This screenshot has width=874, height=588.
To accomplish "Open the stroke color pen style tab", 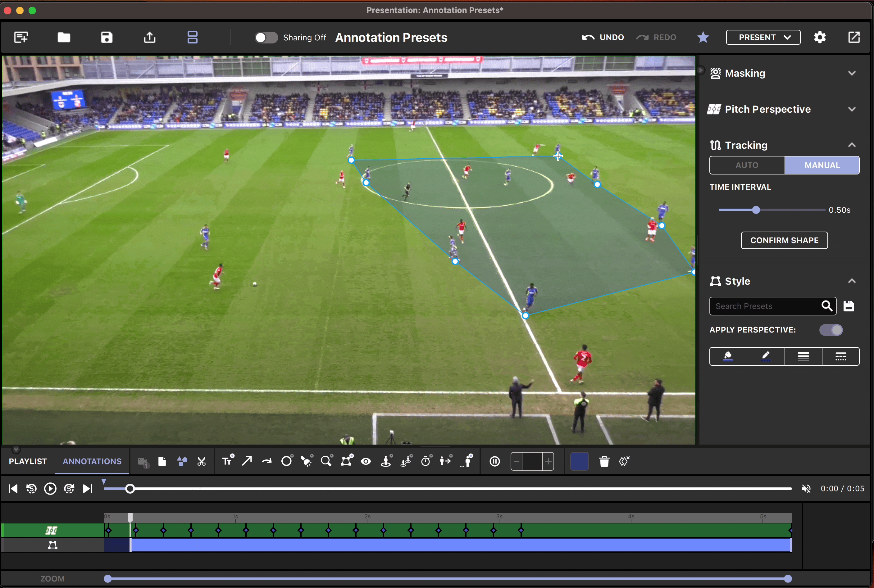I will pos(766,356).
